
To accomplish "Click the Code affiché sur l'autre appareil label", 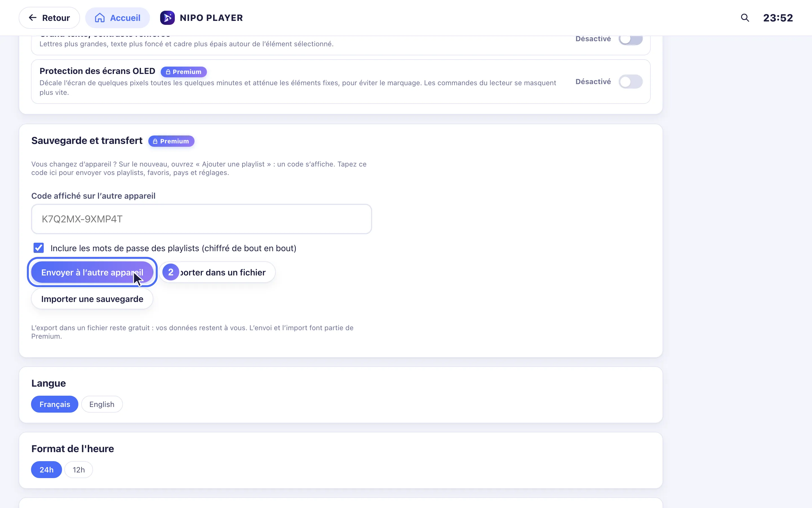I will tap(93, 196).
